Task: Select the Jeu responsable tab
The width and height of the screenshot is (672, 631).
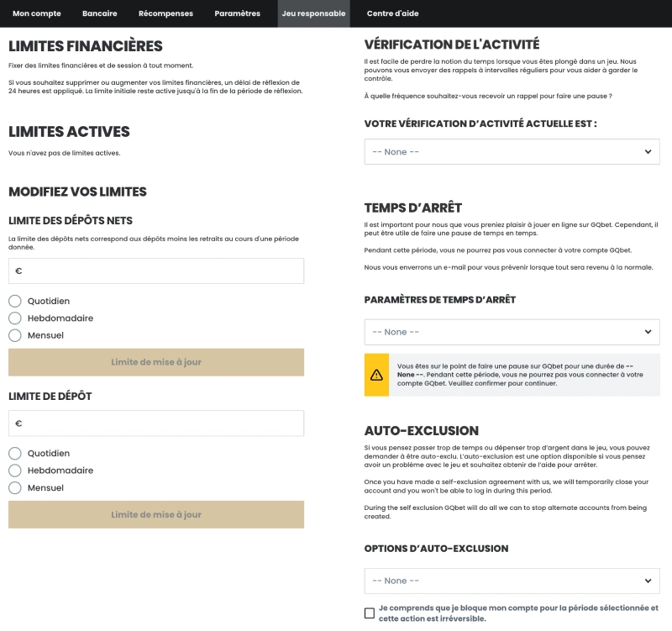Action: [x=313, y=13]
